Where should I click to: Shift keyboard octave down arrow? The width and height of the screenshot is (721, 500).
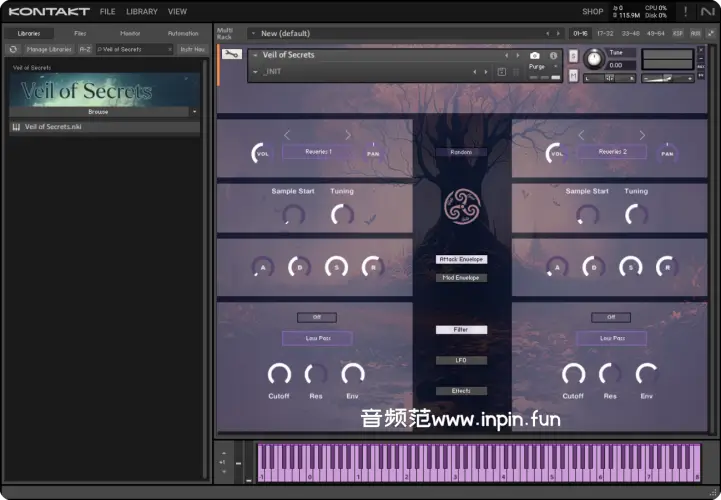[x=223, y=471]
